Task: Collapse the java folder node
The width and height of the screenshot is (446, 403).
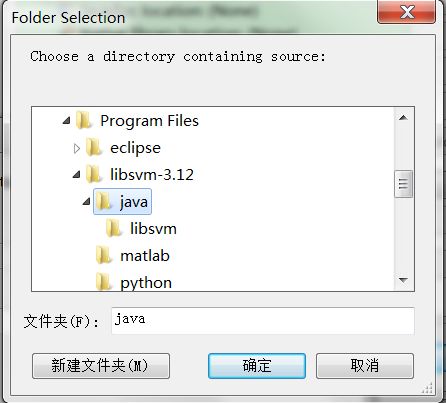Action: click(x=87, y=201)
